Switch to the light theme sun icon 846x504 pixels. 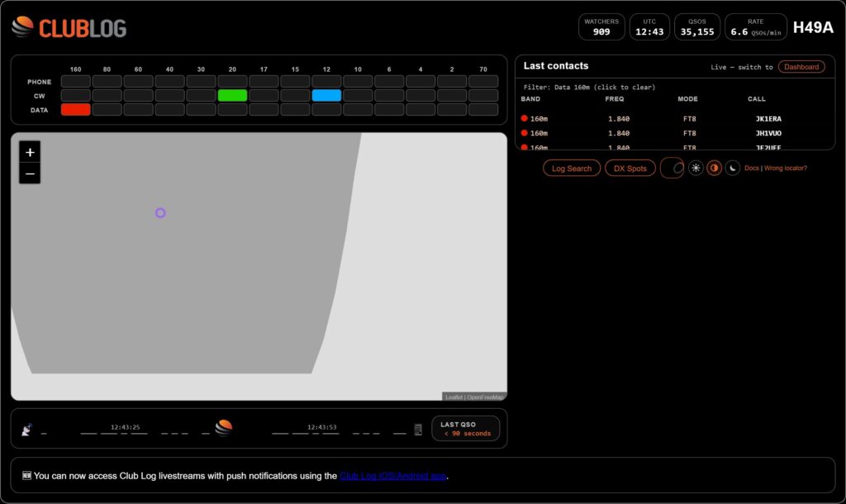coord(696,168)
